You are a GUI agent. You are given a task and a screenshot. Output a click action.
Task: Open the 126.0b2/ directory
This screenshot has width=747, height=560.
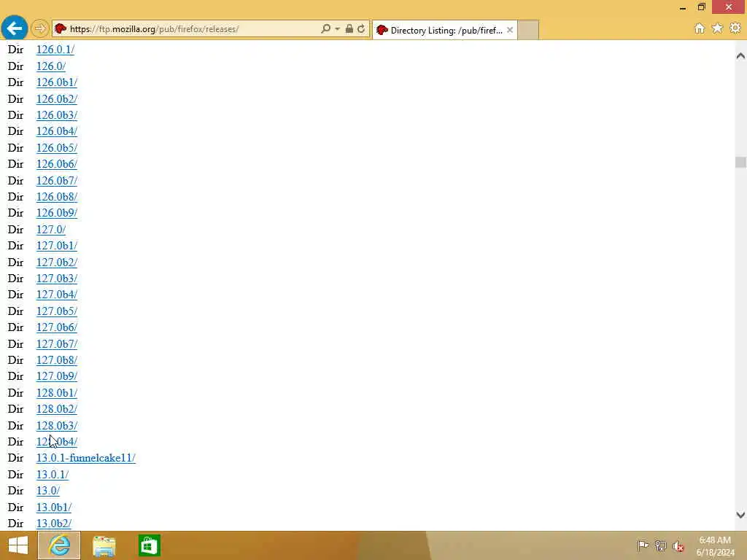click(x=57, y=99)
